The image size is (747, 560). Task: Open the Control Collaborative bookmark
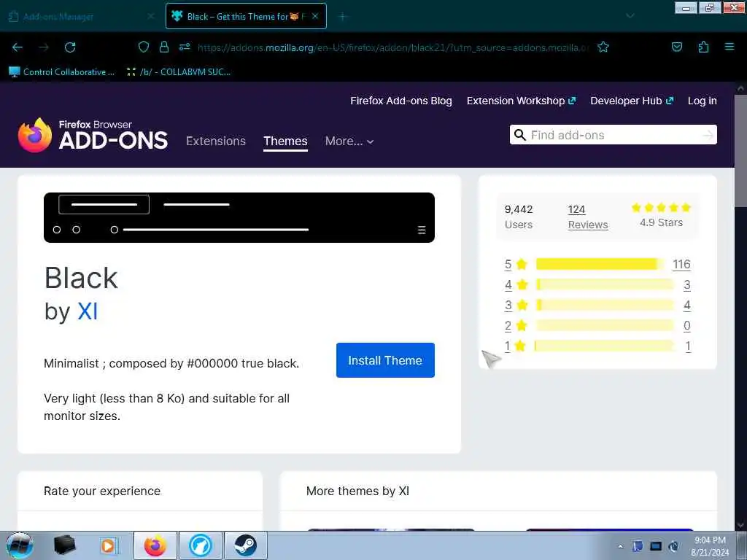(x=62, y=72)
